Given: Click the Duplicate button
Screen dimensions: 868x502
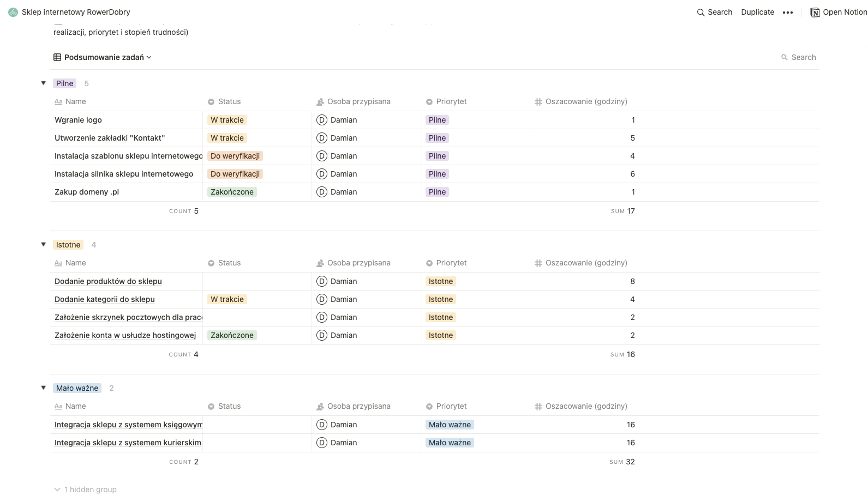Looking at the screenshot, I should (x=757, y=12).
